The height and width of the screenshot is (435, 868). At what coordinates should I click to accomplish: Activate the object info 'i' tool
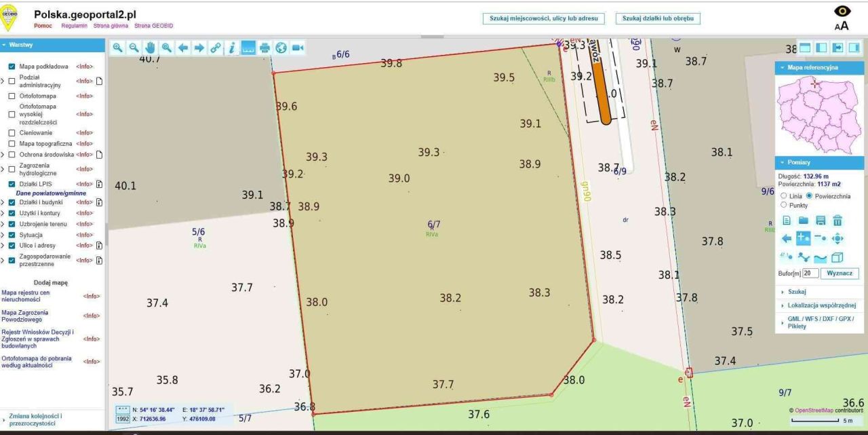(x=232, y=48)
